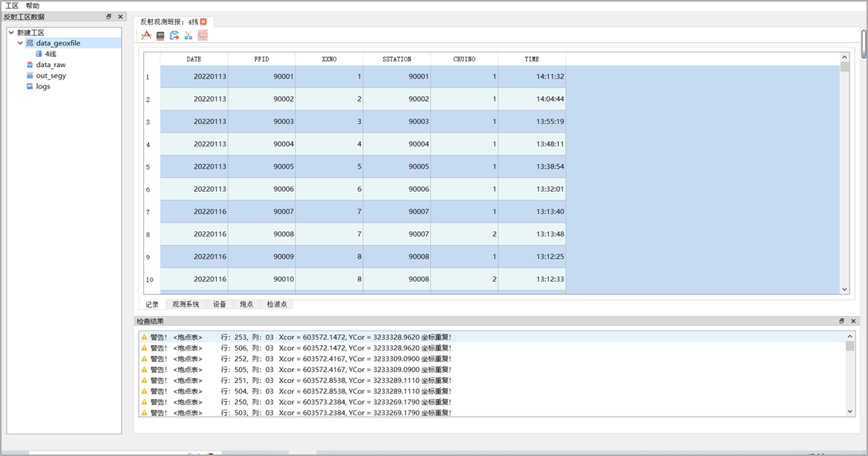
Task: Switch to the 炮点 tab
Action: tap(246, 305)
